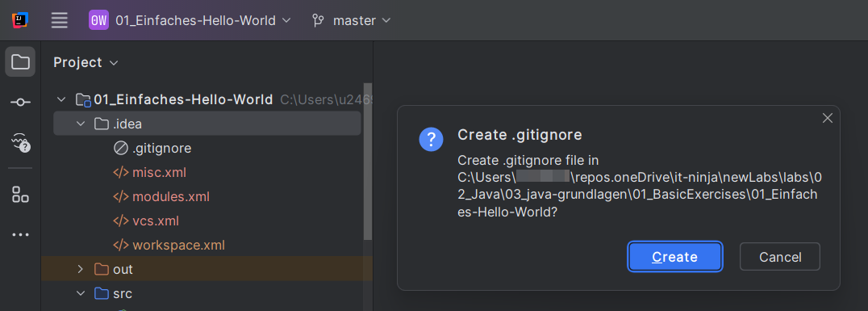This screenshot has height=311, width=868.
Task: Open the Project tool window folder icon
Action: pyautogui.click(x=20, y=61)
